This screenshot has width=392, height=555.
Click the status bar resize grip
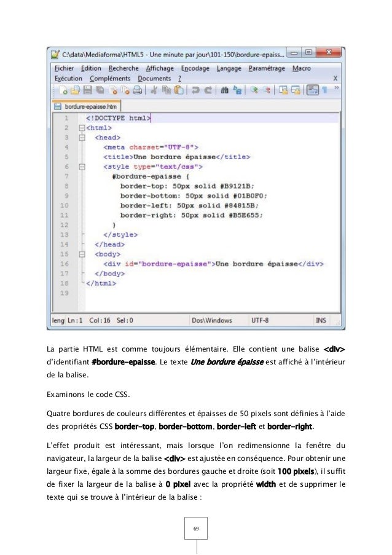[x=337, y=321]
